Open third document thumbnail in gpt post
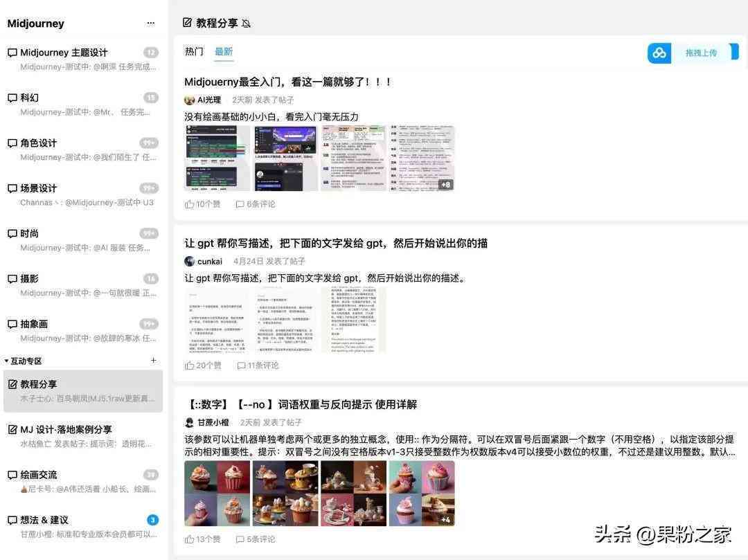The height and width of the screenshot is (560, 748). click(353, 320)
